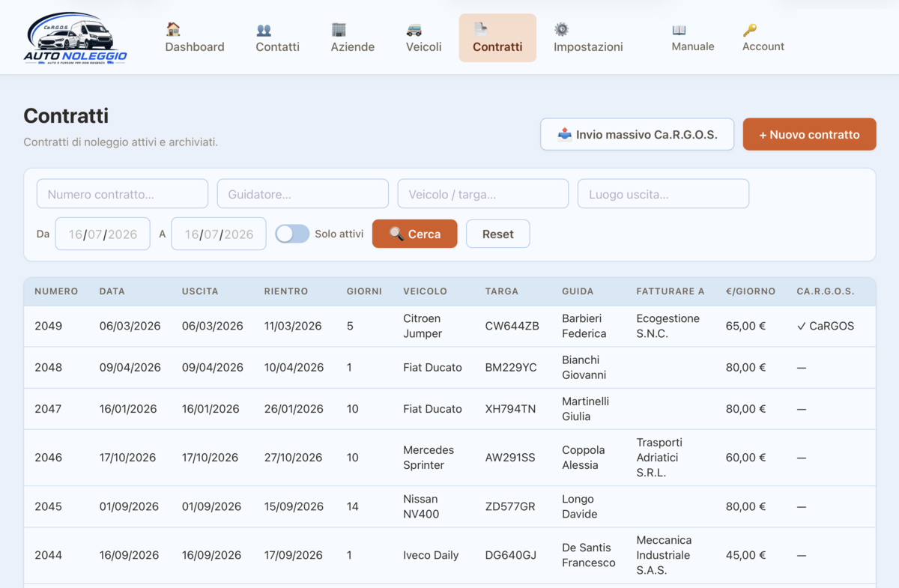899x588 pixels.
Task: Open the Da start date picker
Action: point(103,234)
